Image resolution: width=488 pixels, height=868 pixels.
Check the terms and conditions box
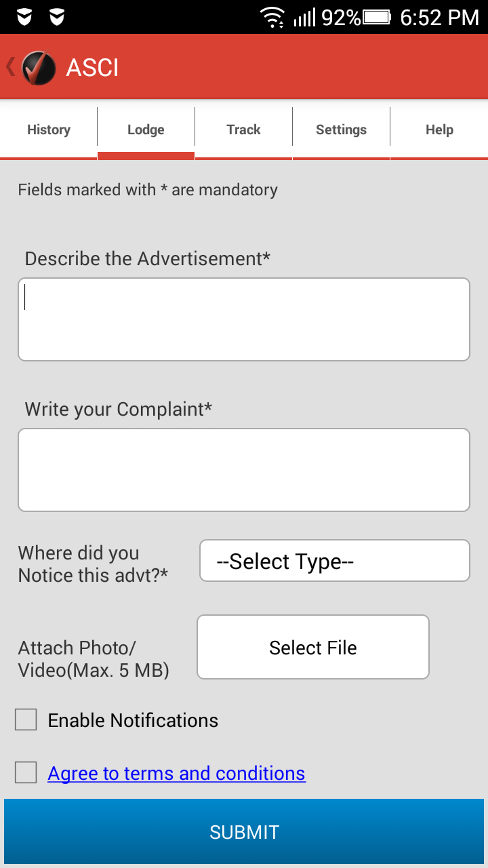pyautogui.click(x=26, y=772)
